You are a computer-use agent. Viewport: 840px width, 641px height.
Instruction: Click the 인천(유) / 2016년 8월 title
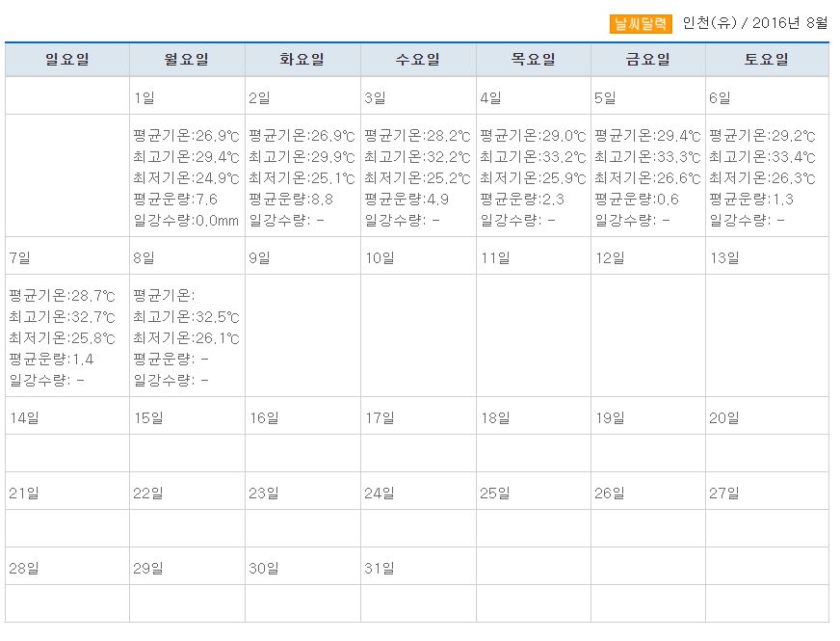coord(754,23)
